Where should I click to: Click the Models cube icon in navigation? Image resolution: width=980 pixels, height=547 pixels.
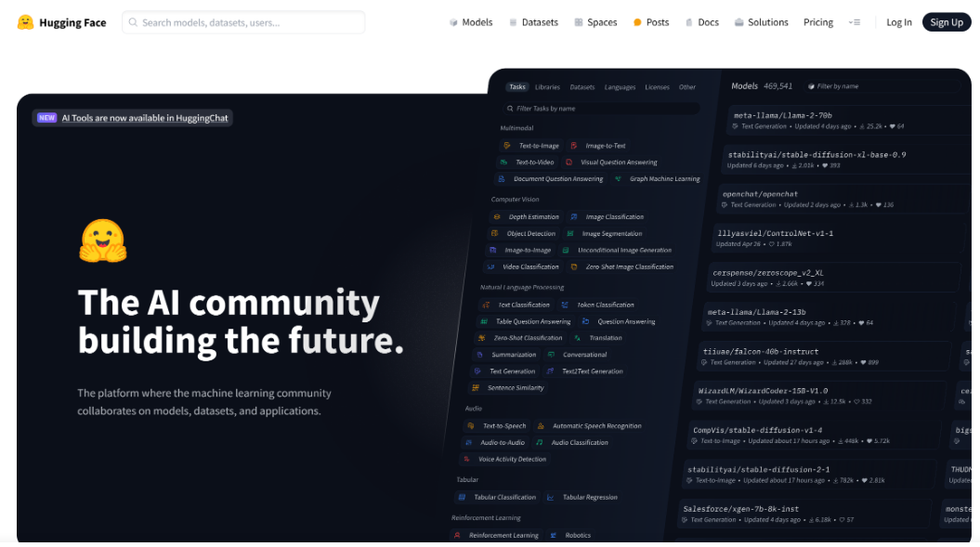453,22
